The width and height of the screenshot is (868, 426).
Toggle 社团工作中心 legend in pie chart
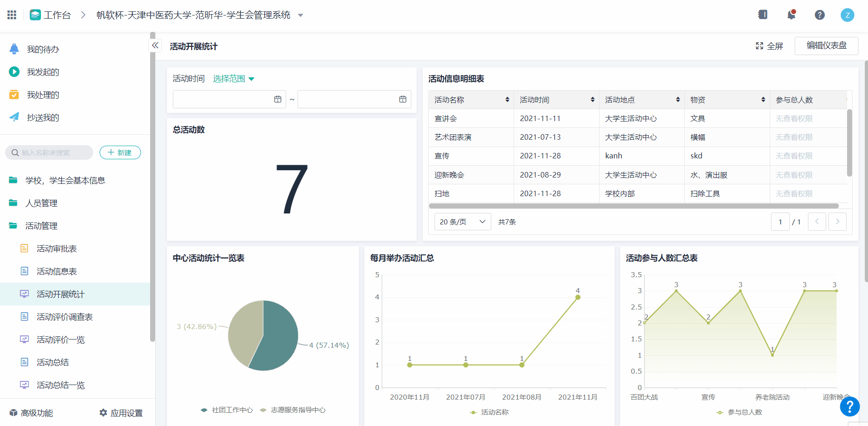227,410
